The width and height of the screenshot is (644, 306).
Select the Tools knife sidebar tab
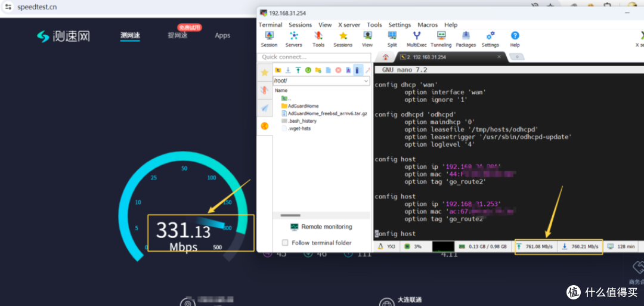pos(265,90)
